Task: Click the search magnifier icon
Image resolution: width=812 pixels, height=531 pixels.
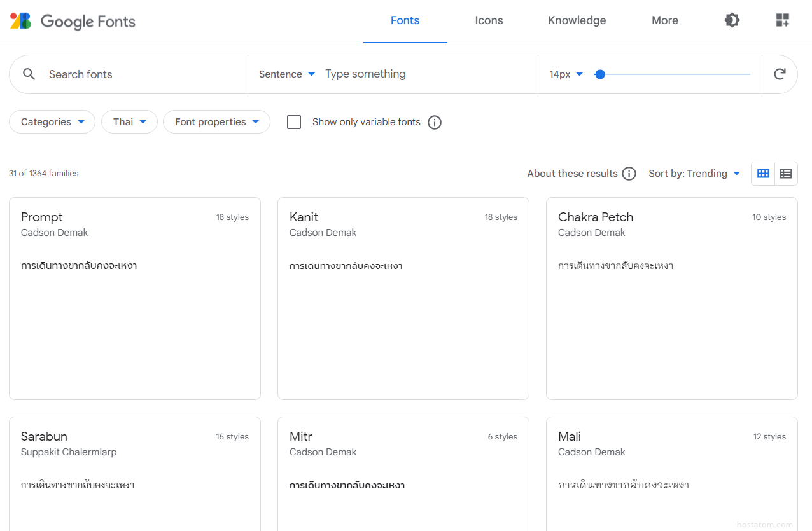Action: pyautogui.click(x=29, y=74)
